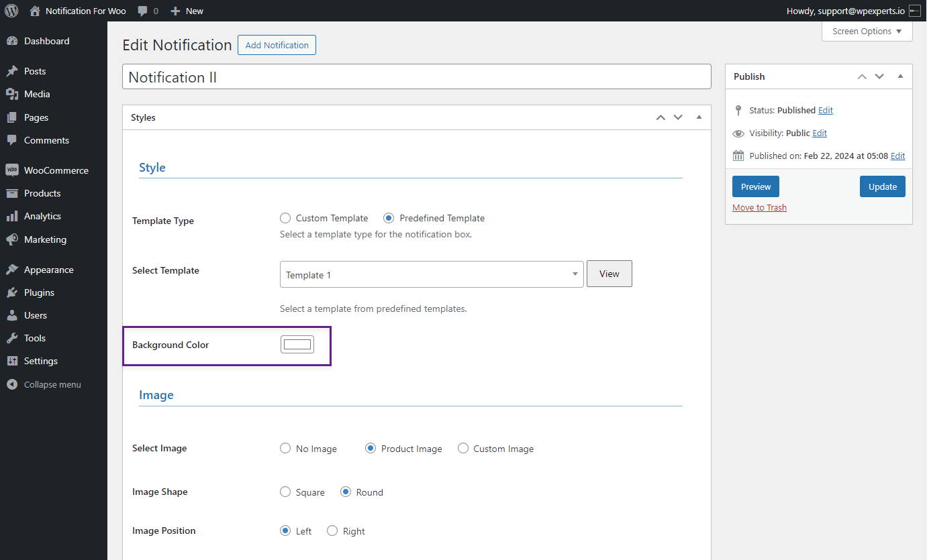
Task: Open the Background Color picker swatch
Action: (297, 345)
